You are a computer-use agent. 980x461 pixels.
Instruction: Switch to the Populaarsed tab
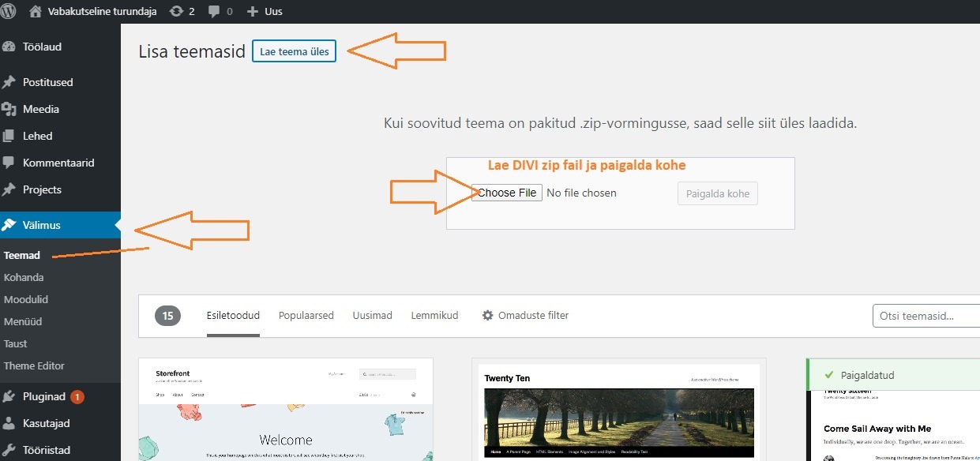(306, 315)
